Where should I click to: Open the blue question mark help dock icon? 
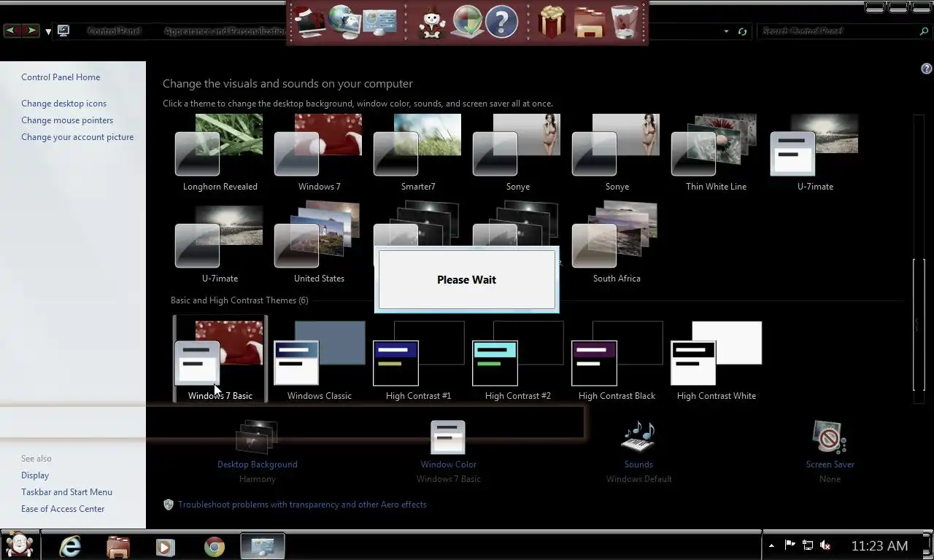pos(501,23)
